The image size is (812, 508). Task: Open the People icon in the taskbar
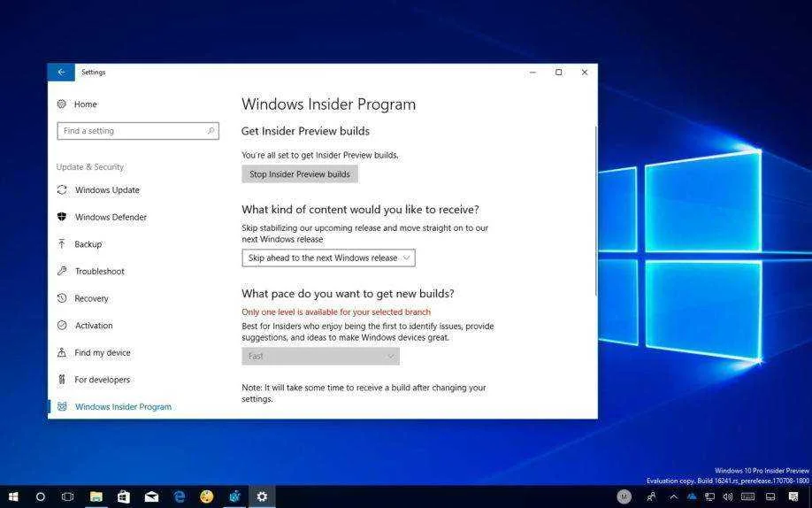coord(652,496)
